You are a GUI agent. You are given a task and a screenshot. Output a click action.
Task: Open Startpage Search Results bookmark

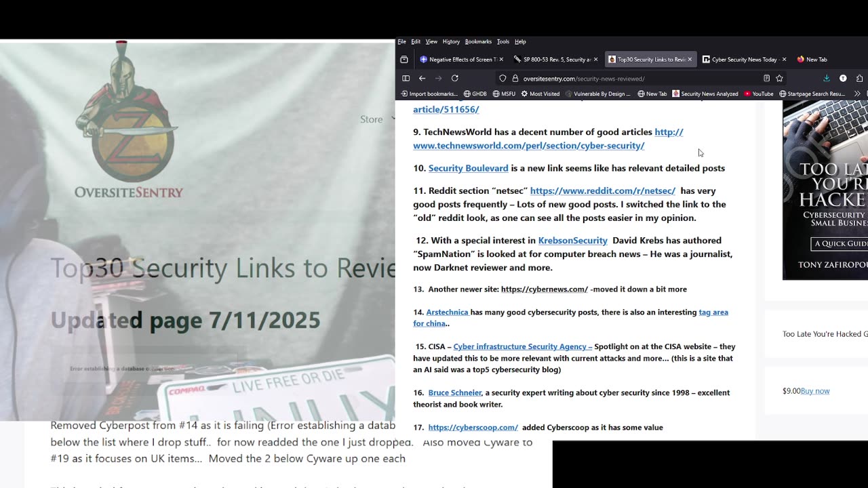pos(812,94)
